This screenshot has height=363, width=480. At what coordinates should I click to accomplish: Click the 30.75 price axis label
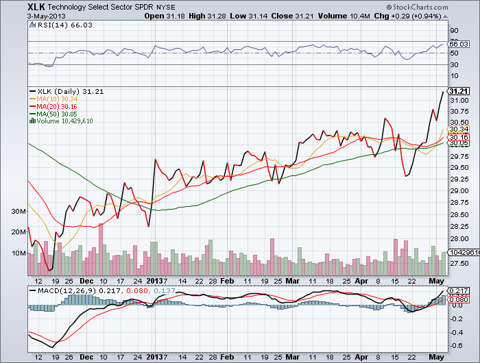point(459,112)
